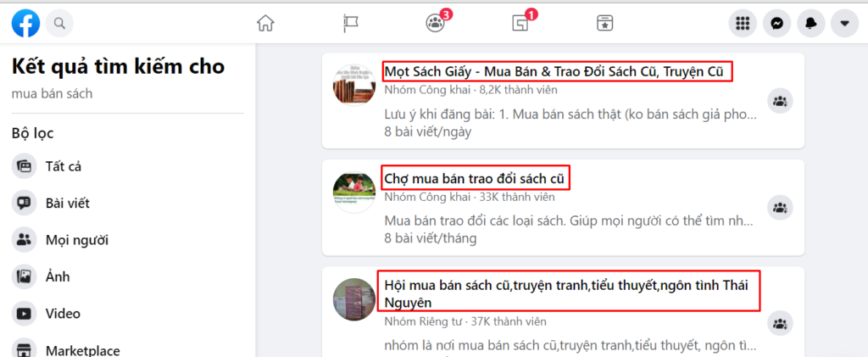Open the apps grid menu

[x=743, y=24]
